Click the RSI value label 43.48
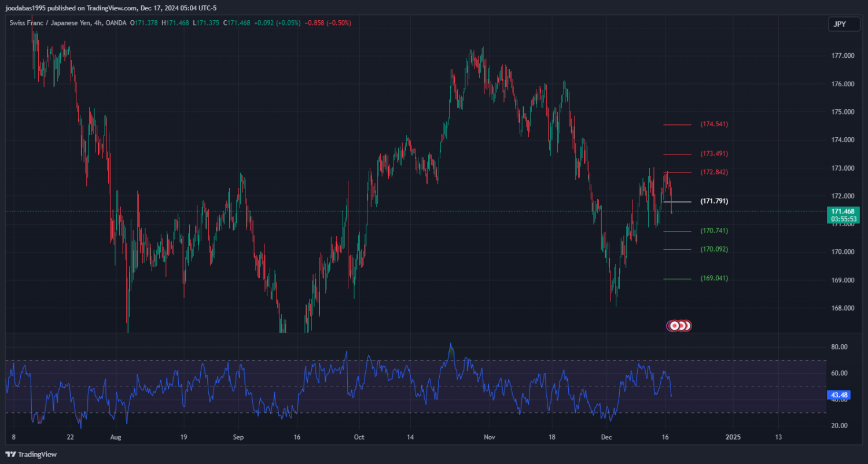Image resolution: width=868 pixels, height=464 pixels. point(838,395)
